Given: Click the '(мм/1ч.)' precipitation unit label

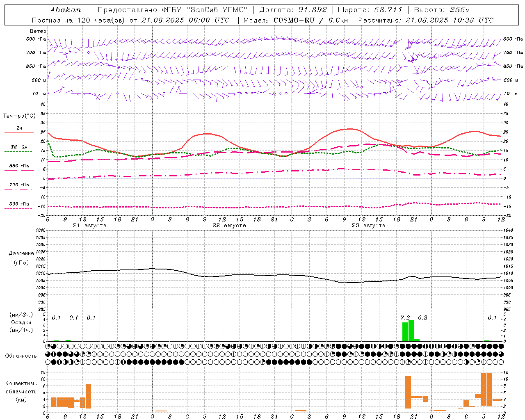Looking at the screenshot, I should 21,330.
